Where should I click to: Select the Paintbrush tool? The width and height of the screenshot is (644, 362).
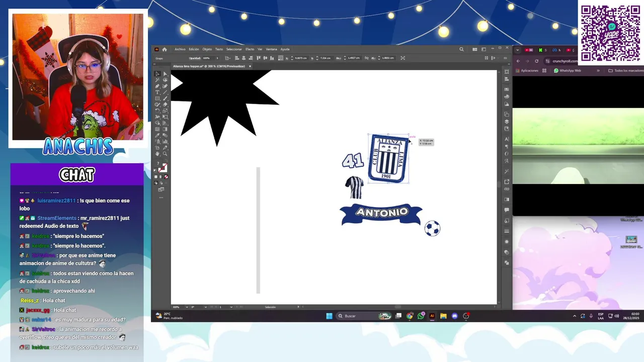165,98
